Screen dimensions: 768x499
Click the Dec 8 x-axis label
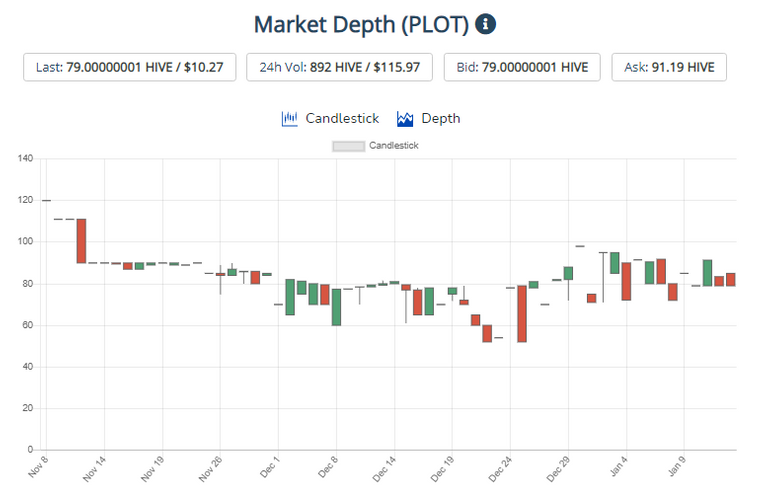328,467
